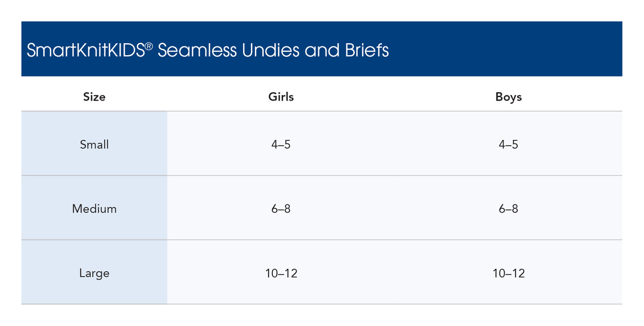
Task: Select the Size column header
Action: pos(94,97)
